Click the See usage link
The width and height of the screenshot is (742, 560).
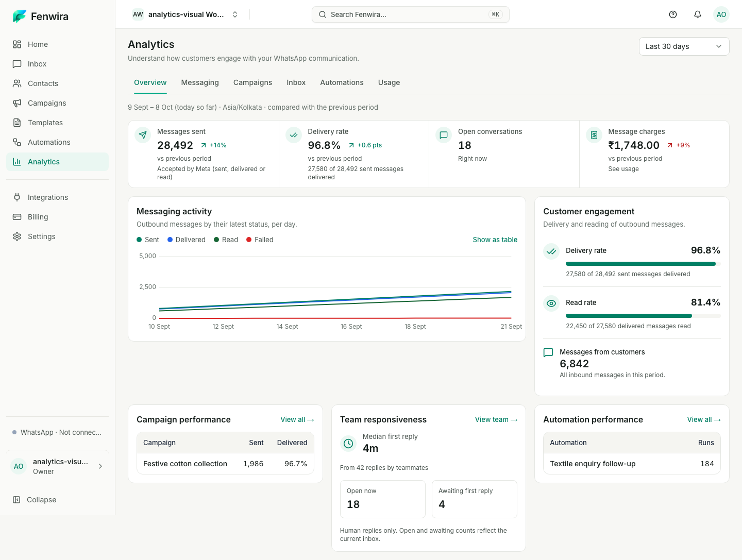(623, 169)
